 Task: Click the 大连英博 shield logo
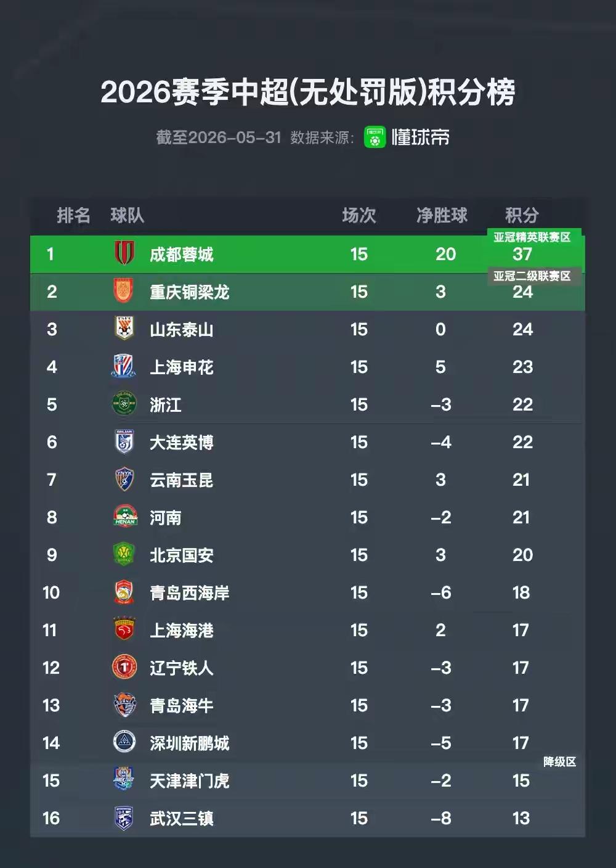tap(124, 441)
